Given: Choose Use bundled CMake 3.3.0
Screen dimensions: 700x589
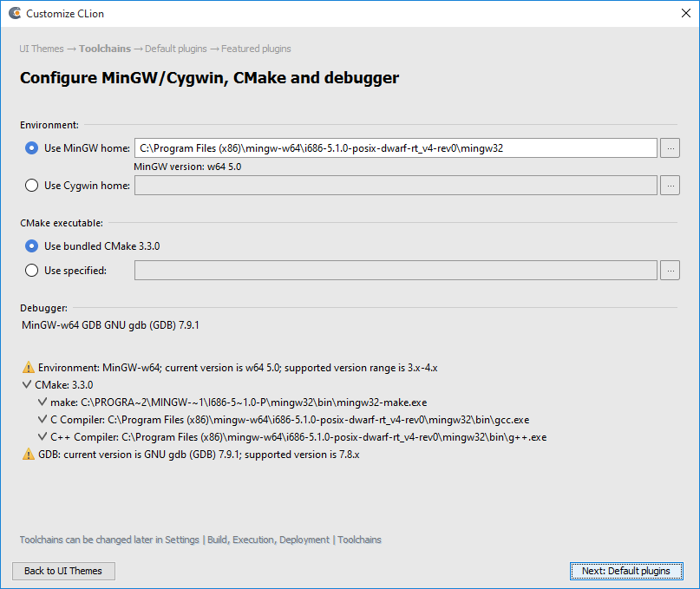Looking at the screenshot, I should [32, 246].
